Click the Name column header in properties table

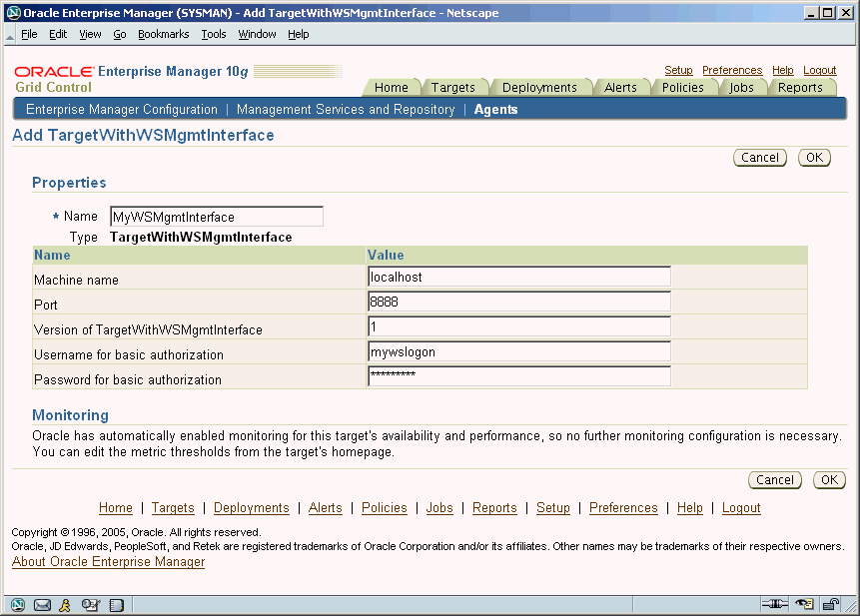coord(52,256)
